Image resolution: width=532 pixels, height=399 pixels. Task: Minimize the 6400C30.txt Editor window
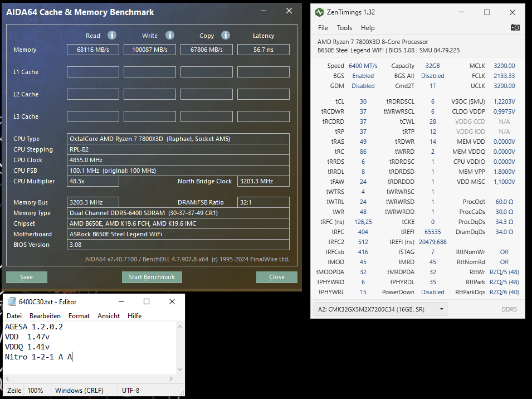121,301
